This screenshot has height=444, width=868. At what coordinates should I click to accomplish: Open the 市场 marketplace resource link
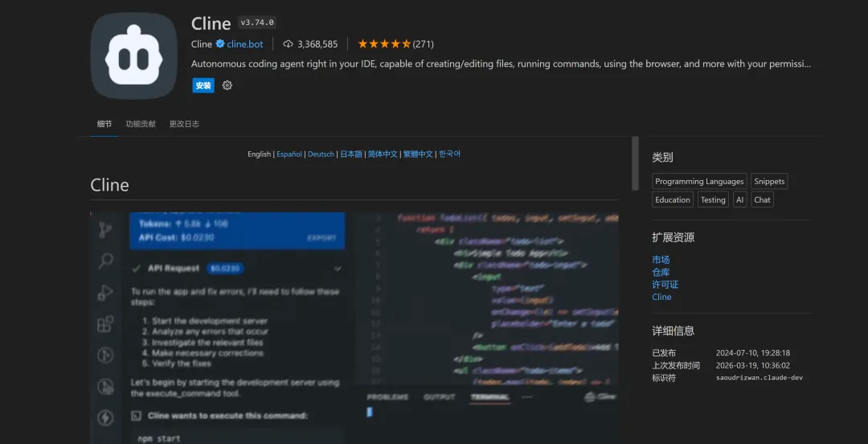[661, 260]
